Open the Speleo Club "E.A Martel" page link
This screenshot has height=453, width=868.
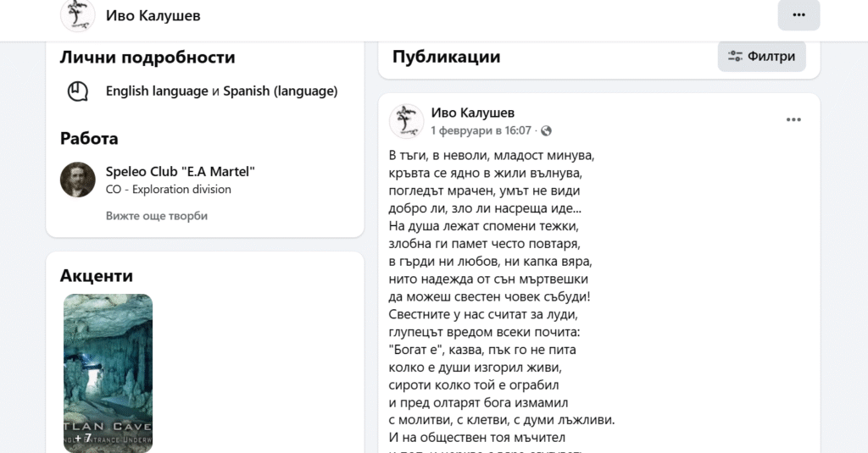point(181,172)
